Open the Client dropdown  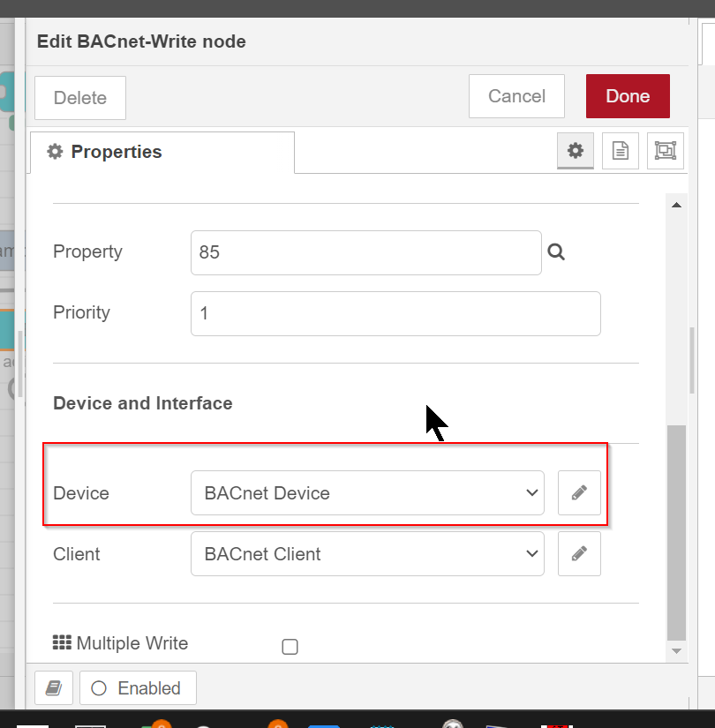pyautogui.click(x=367, y=553)
